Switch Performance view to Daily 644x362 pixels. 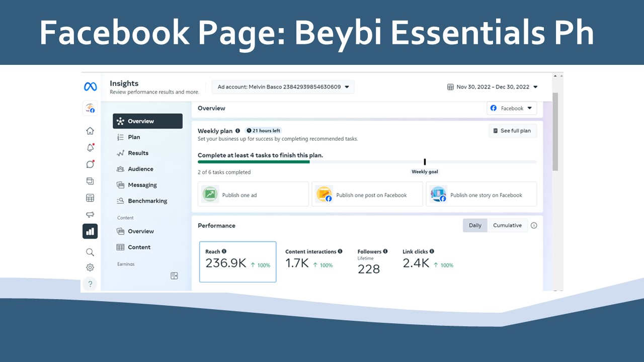point(475,225)
